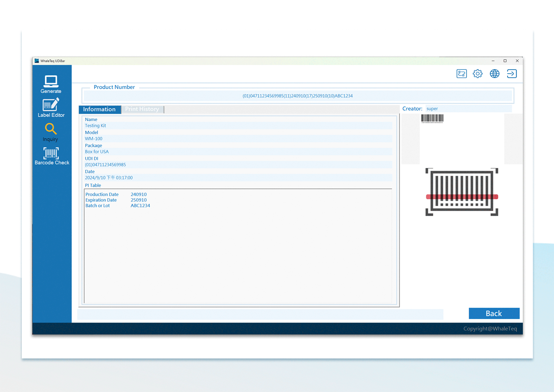Click the Creator field showing super

pyautogui.click(x=468, y=109)
